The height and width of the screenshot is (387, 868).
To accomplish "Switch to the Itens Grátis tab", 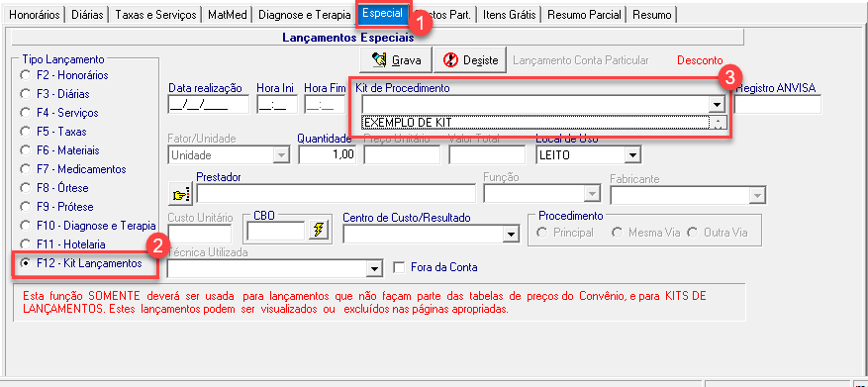I will tap(510, 15).
